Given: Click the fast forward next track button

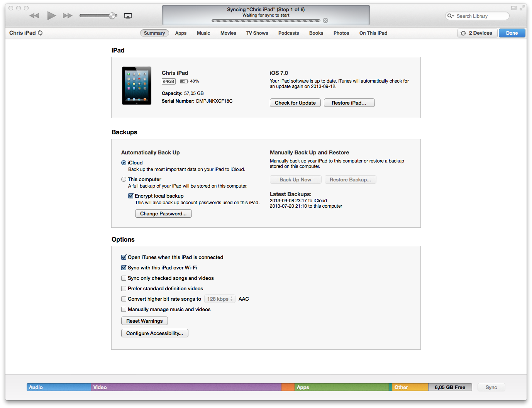Looking at the screenshot, I should tap(68, 15).
